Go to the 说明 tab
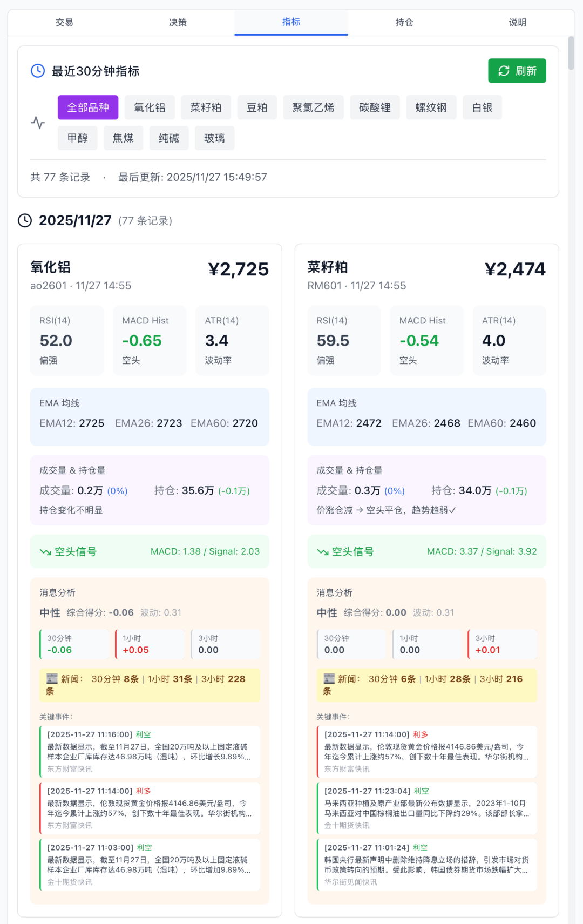 517,23
